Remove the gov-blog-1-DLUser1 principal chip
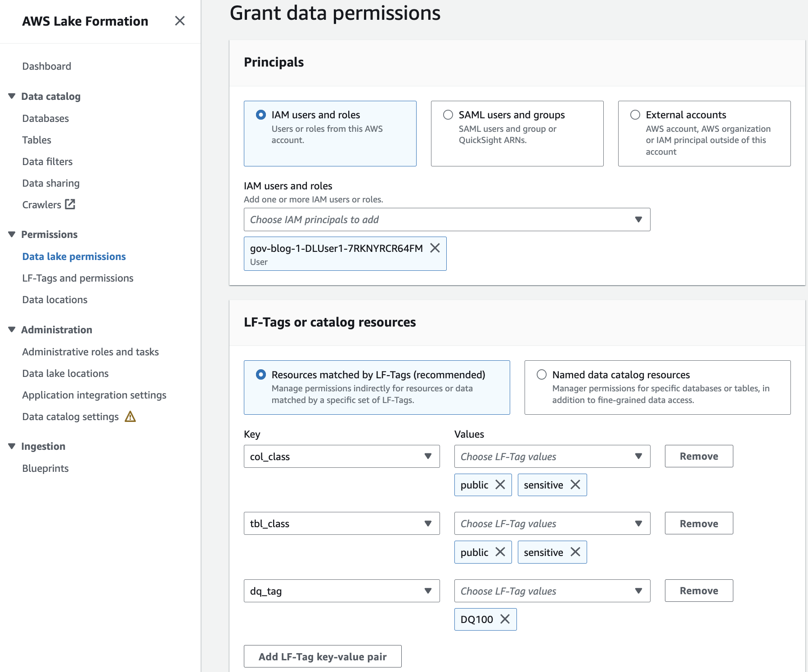This screenshot has width=808, height=672. [x=435, y=248]
